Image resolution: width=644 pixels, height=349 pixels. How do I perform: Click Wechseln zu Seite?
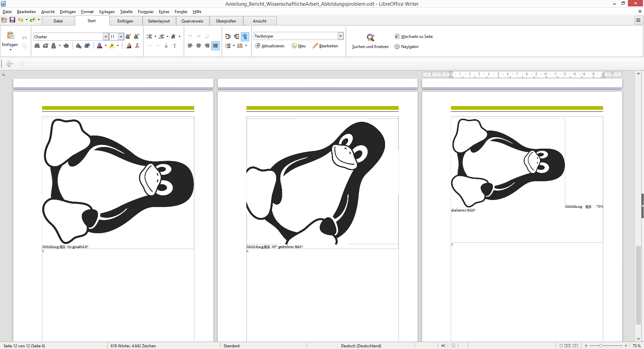coord(414,37)
